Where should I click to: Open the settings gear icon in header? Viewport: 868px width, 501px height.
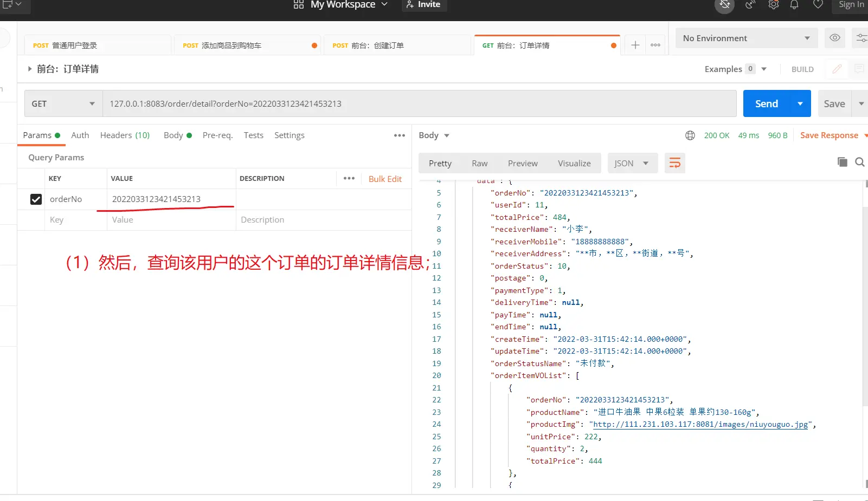[774, 5]
